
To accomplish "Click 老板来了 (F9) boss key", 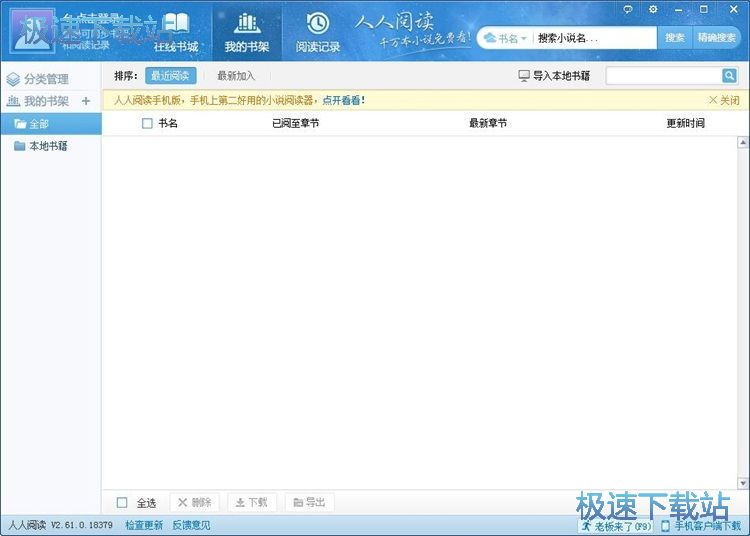I will [617, 526].
